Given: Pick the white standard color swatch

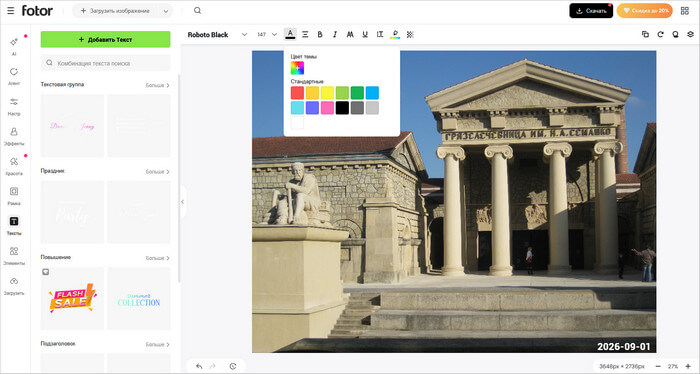Looking at the screenshot, I should click(x=297, y=123).
